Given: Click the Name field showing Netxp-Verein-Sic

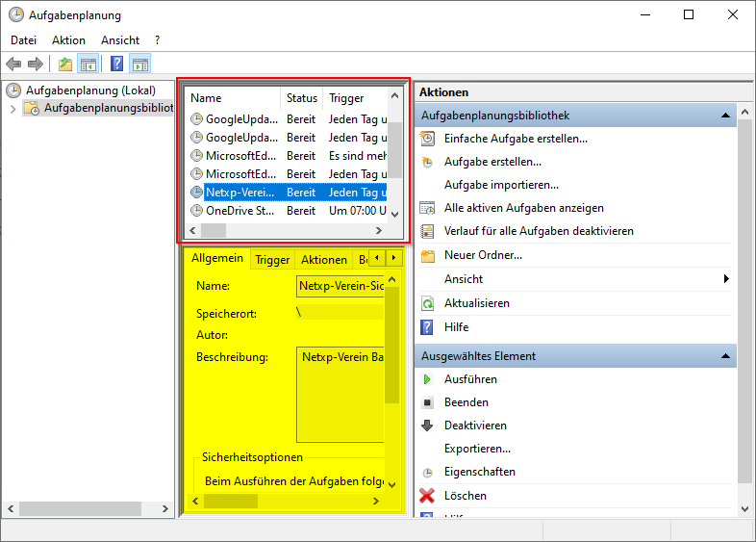Looking at the screenshot, I should [340, 286].
